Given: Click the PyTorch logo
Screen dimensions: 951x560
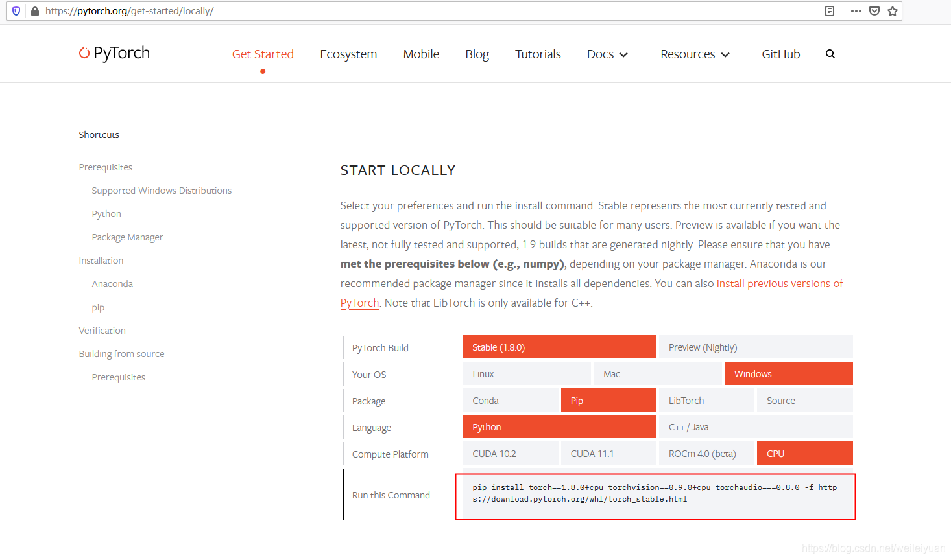Looking at the screenshot, I should (x=114, y=53).
